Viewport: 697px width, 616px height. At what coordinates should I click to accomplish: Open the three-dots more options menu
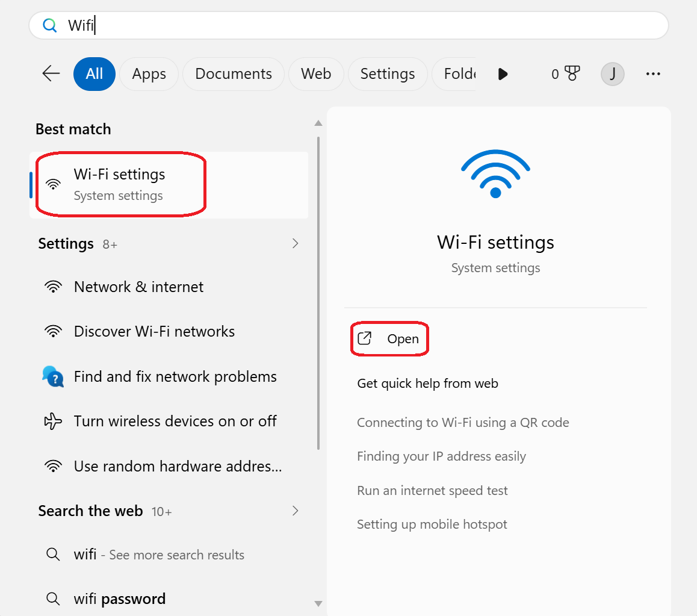[x=652, y=74]
